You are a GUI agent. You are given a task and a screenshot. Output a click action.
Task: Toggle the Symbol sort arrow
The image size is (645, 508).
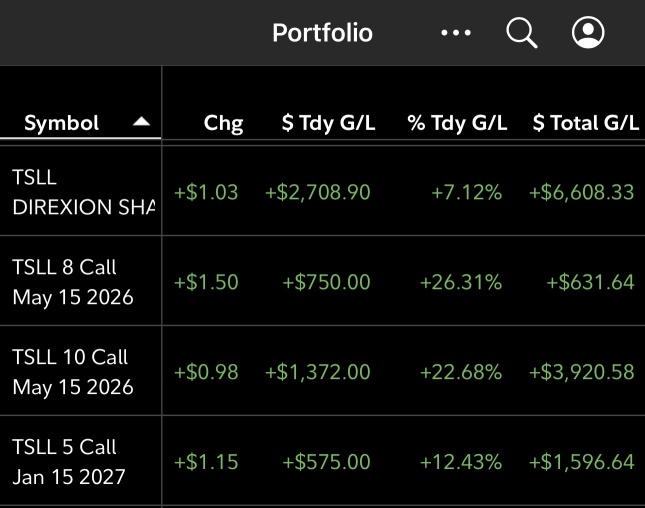pos(141,121)
